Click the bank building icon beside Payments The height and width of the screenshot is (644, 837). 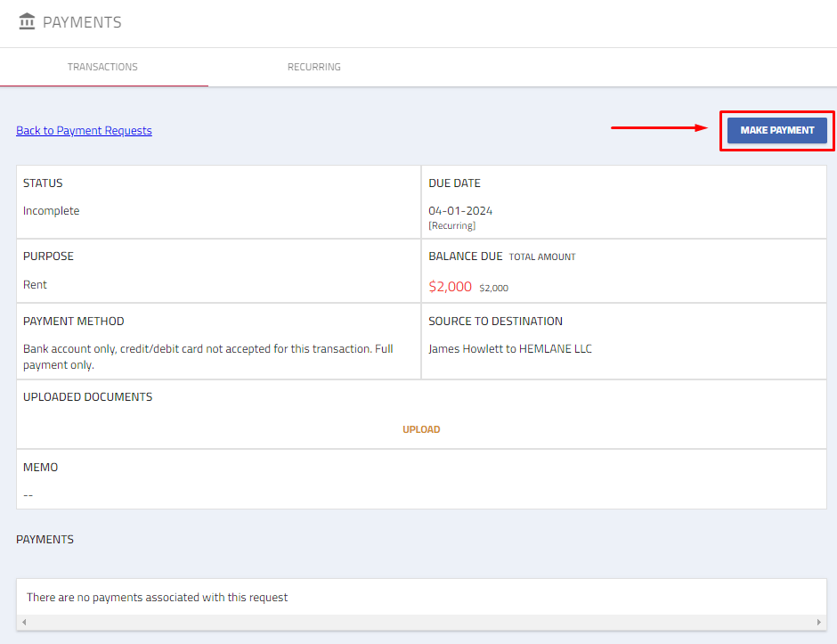click(28, 21)
